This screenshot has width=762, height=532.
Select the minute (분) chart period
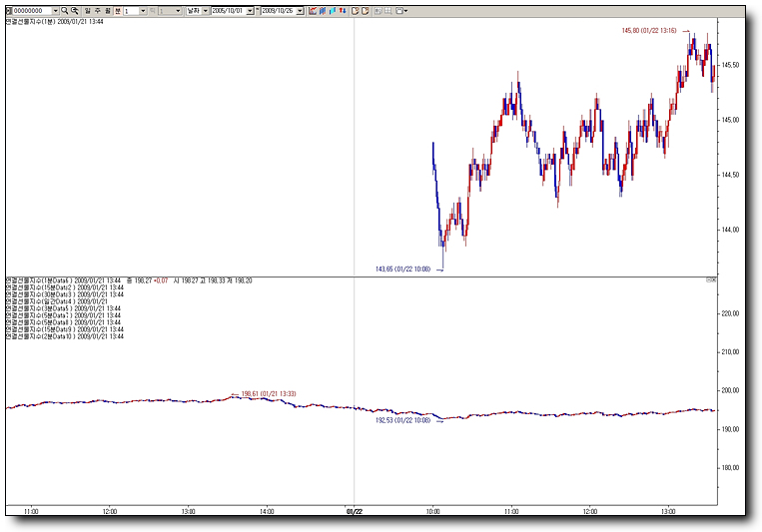[118, 10]
